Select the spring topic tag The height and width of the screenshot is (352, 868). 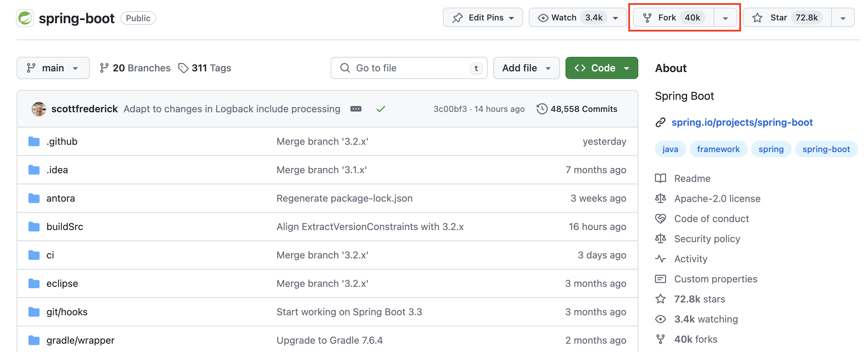coord(771,149)
